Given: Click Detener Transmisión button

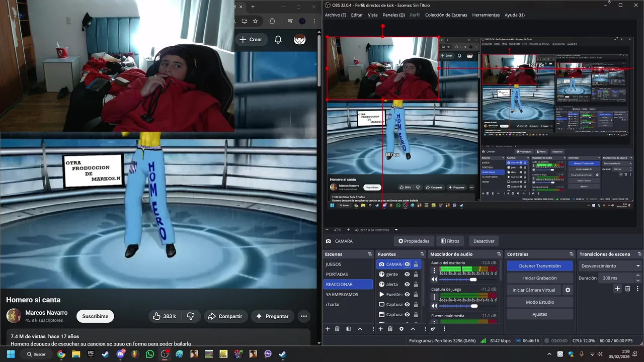Looking at the screenshot, I should pos(539,266).
